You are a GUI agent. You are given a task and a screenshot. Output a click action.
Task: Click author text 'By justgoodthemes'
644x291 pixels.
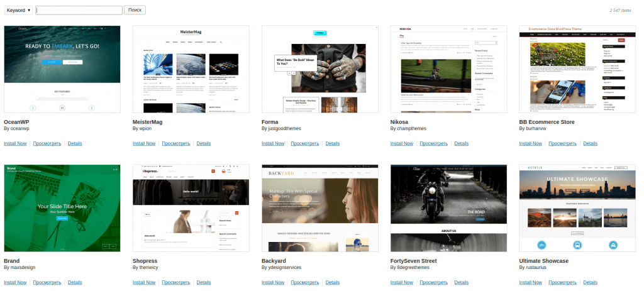(281, 128)
